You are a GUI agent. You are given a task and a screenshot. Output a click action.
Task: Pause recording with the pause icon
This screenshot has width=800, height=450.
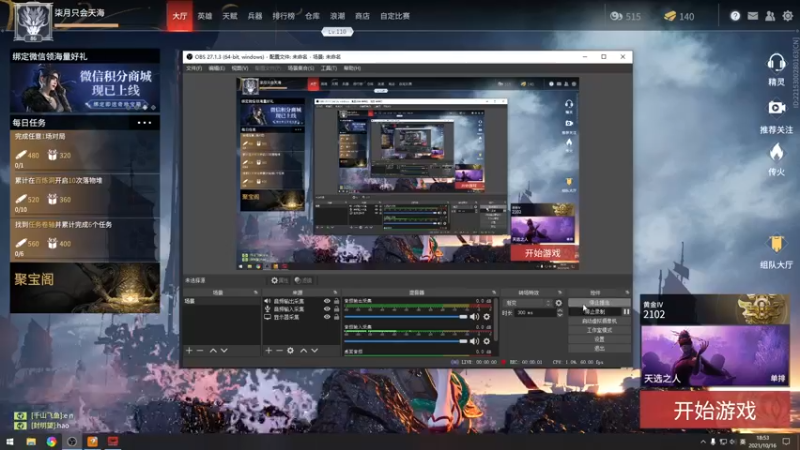[x=626, y=311]
